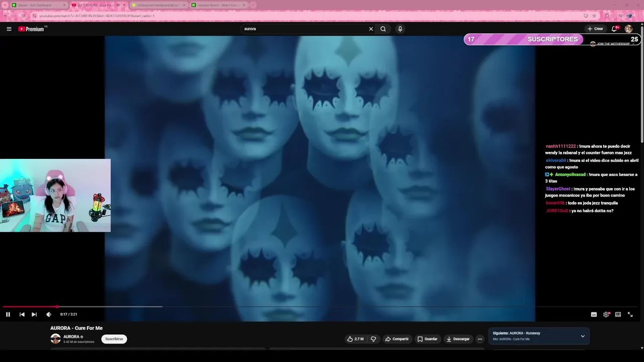Open the YouTube hamburger guide menu
The height and width of the screenshot is (362, 644).
tap(9, 29)
